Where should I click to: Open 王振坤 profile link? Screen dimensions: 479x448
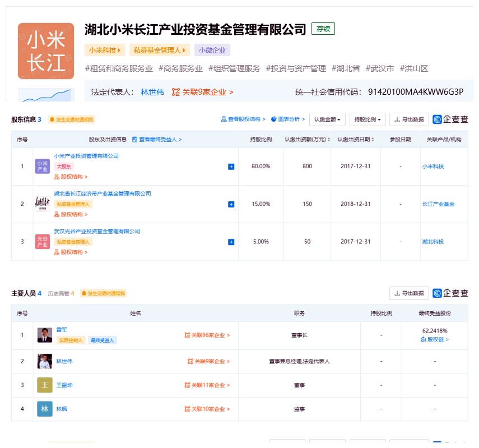coord(64,385)
